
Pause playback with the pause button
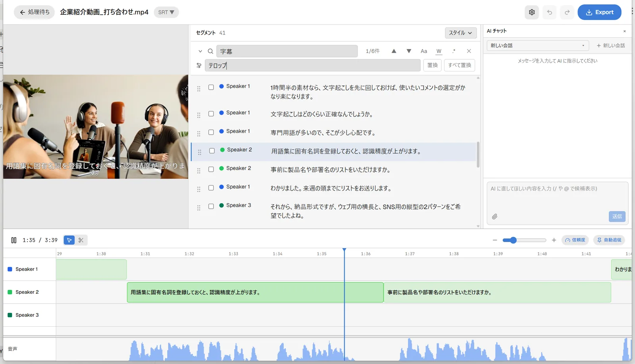(x=14, y=240)
